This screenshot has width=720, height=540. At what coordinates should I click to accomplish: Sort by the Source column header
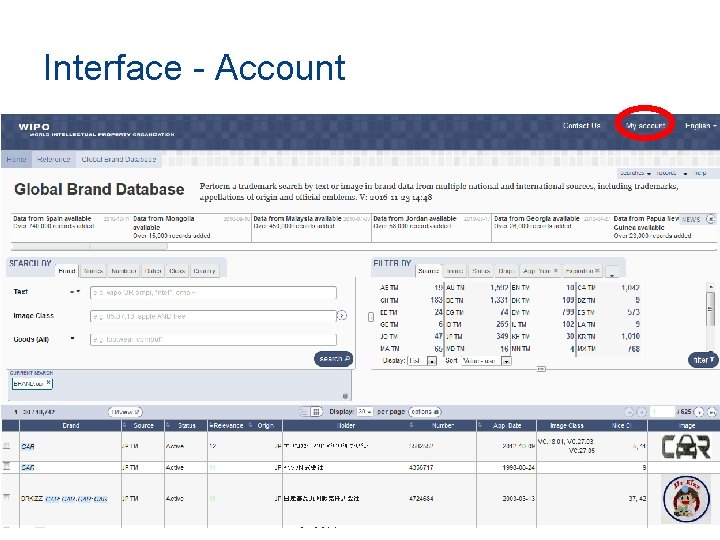143,426
